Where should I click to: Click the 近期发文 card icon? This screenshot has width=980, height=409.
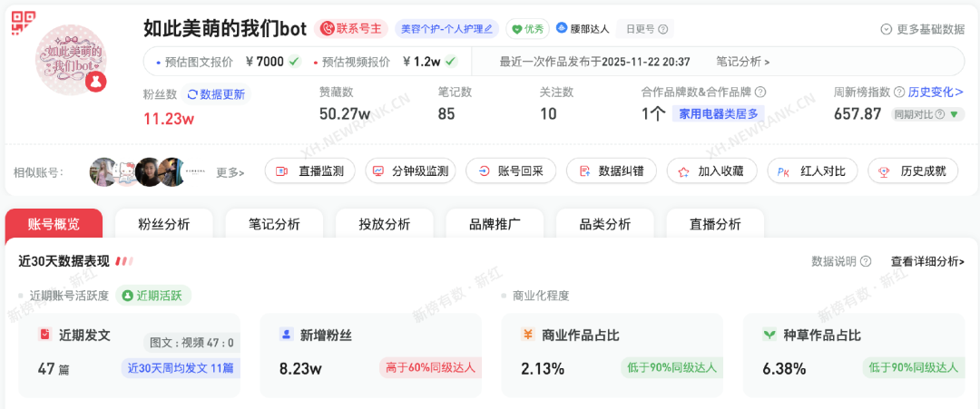[x=45, y=335]
